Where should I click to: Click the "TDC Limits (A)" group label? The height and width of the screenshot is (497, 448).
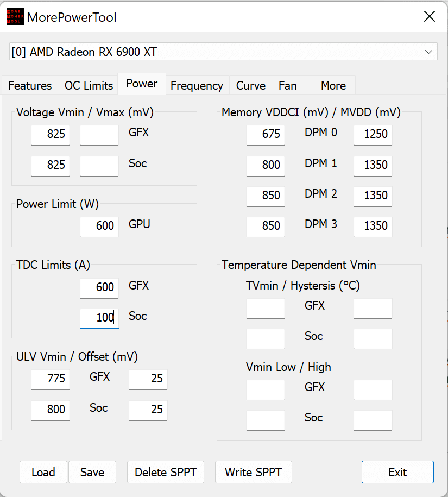tap(53, 265)
